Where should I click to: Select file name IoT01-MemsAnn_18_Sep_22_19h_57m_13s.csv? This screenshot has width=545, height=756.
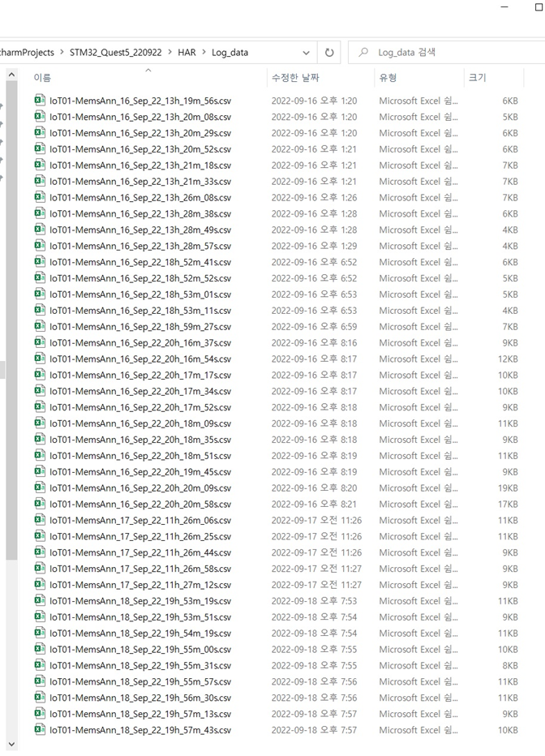[140, 715]
